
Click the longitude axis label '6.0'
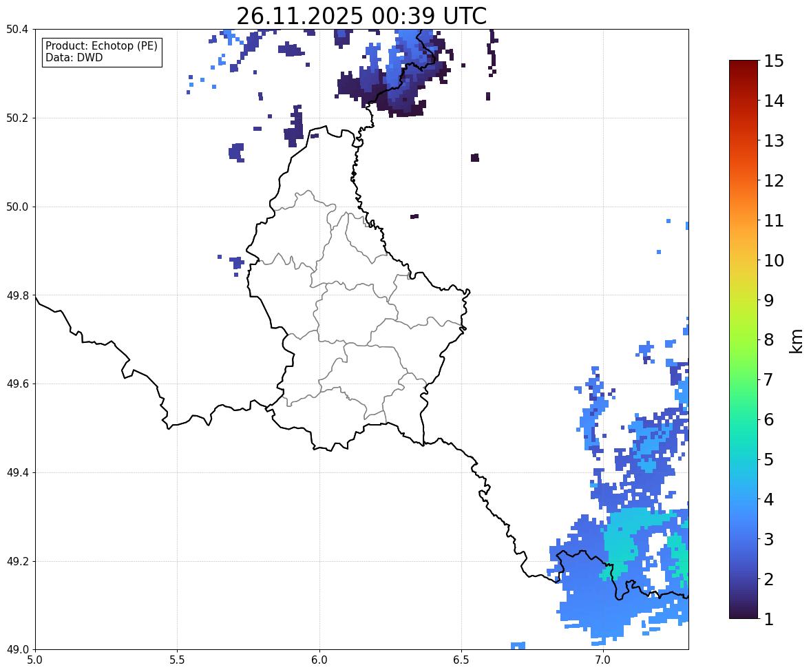click(x=319, y=660)
